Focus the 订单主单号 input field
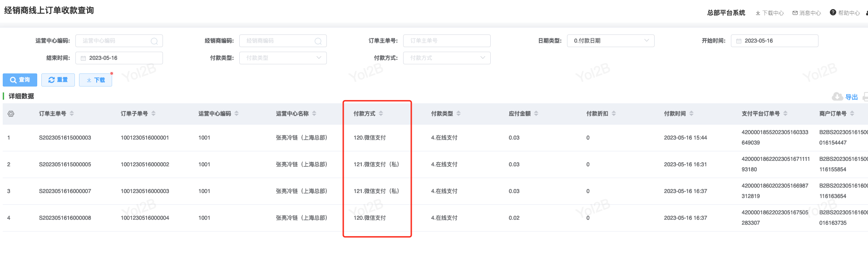The height and width of the screenshot is (261, 868). [447, 41]
